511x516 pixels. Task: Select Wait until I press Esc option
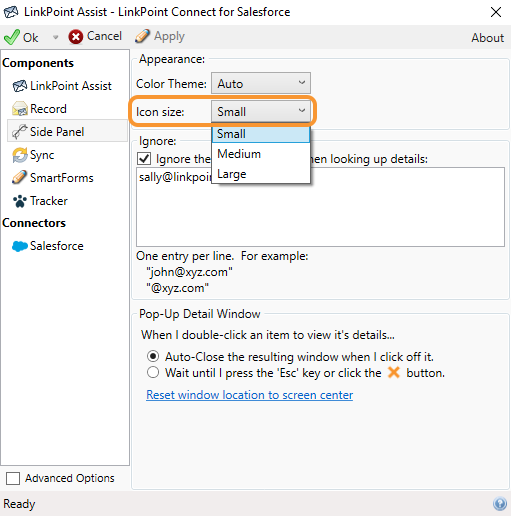tap(153, 372)
